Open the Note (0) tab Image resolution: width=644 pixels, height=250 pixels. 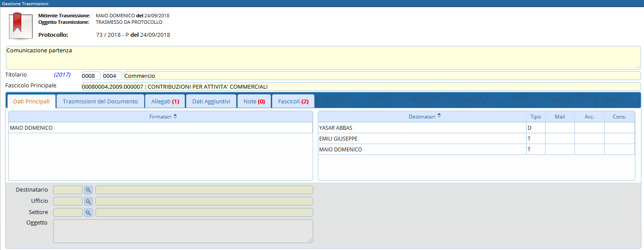(x=254, y=101)
